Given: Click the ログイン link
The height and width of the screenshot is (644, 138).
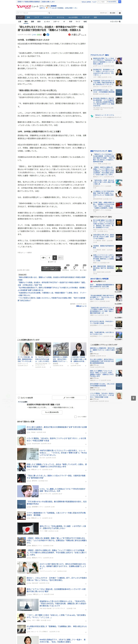Looking at the screenshot, I should click(42, 8).
